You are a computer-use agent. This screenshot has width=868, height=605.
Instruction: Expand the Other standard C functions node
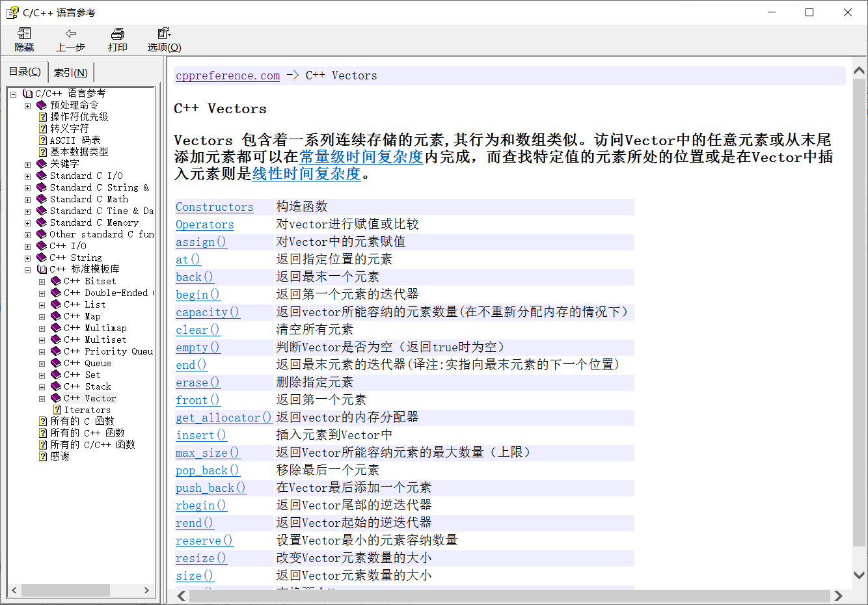(x=27, y=235)
